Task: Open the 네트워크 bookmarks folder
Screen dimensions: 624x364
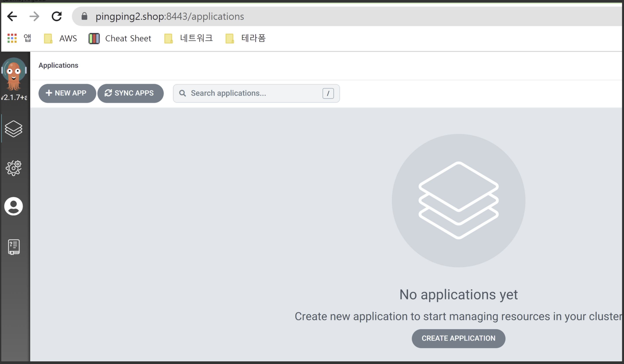Action: point(189,38)
